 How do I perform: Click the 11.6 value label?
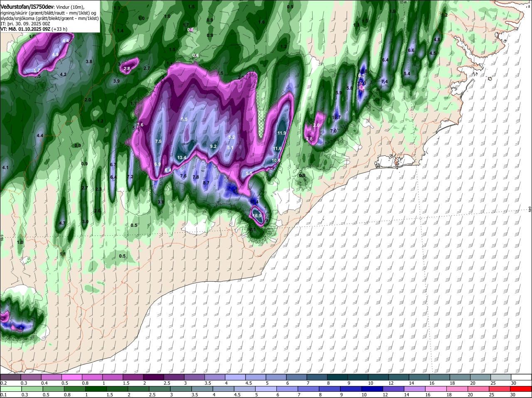(x=277, y=148)
